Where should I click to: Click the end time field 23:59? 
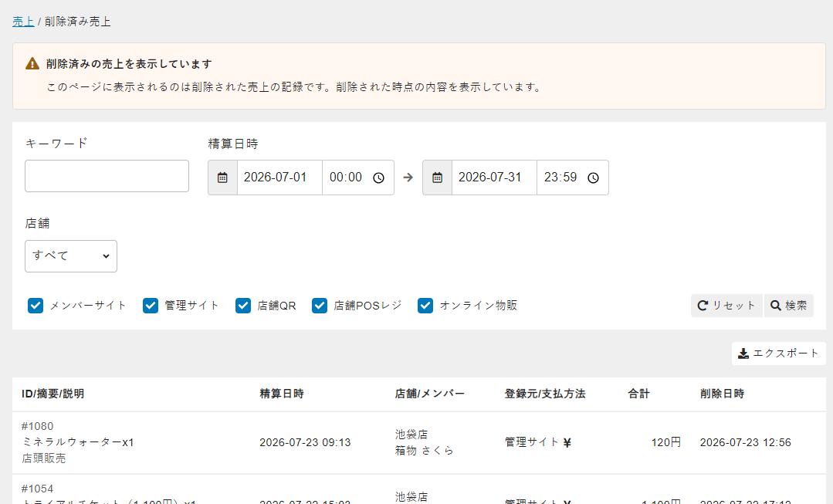coord(573,178)
